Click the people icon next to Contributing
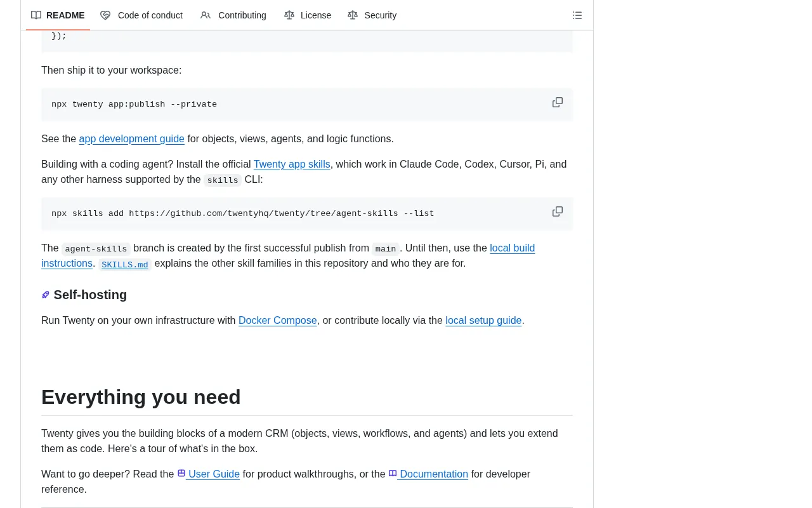Screen dimensions: 812x508 point(206,15)
